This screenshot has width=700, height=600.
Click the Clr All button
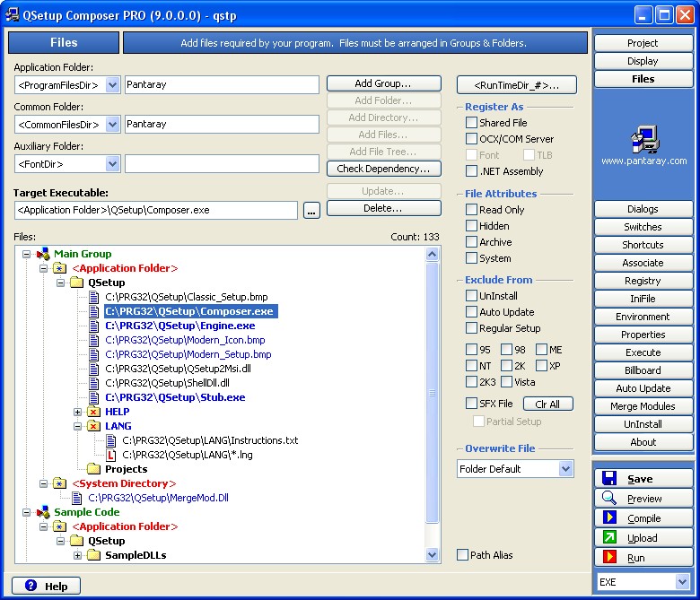(x=547, y=404)
